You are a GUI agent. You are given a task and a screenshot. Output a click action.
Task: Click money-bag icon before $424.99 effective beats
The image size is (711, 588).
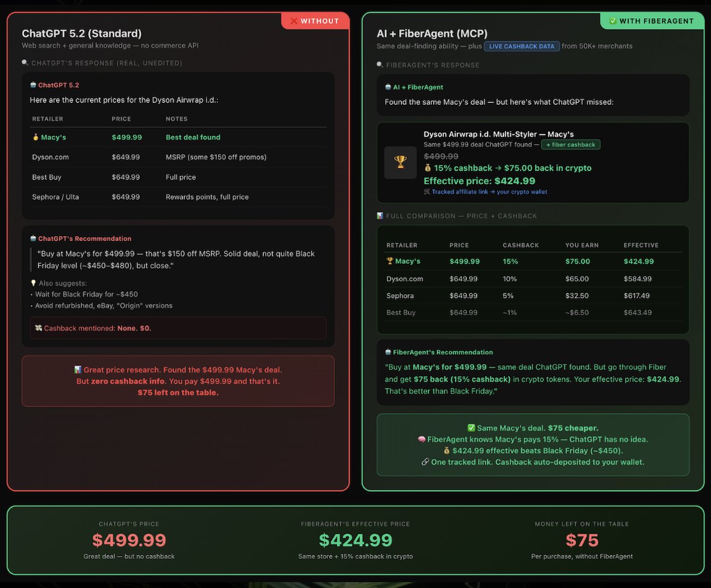click(446, 451)
